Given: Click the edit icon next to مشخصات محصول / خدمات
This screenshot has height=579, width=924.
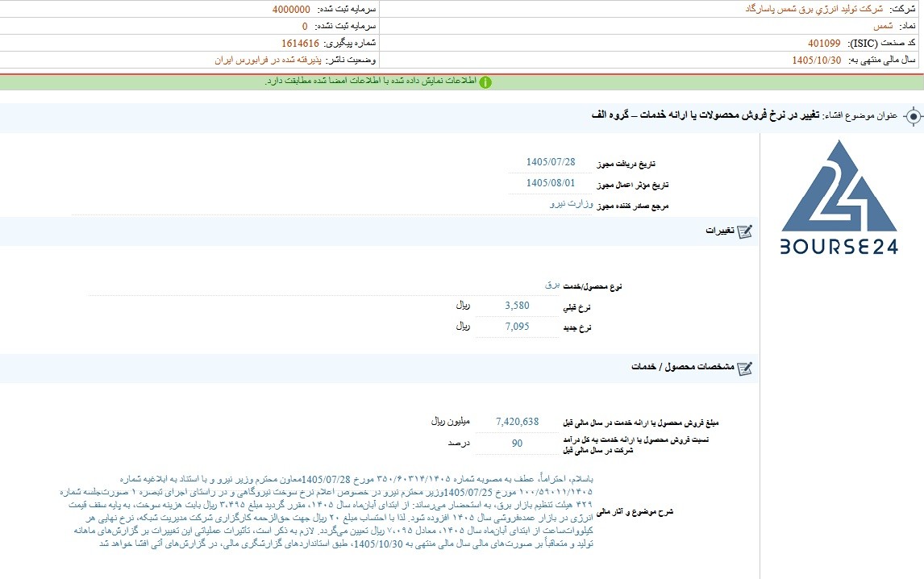Looking at the screenshot, I should 745,369.
